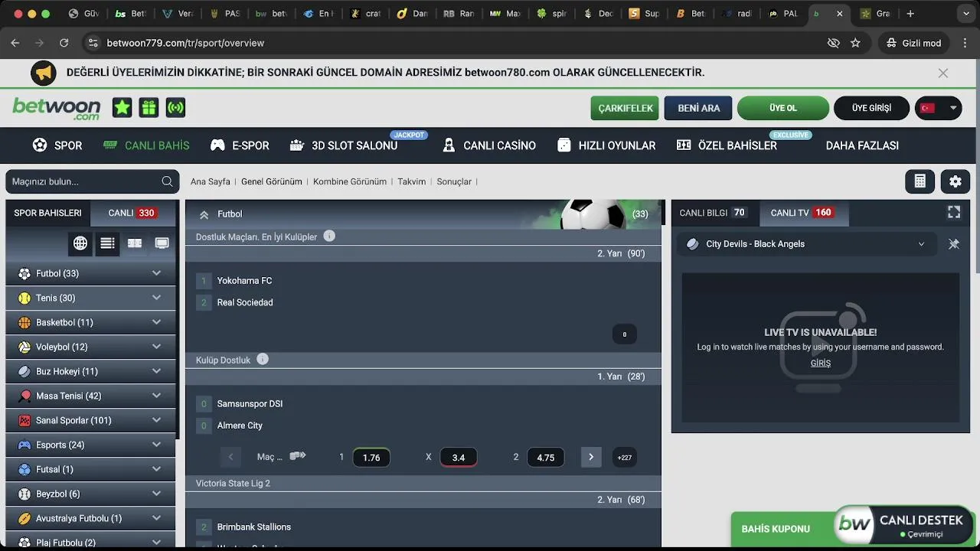Expand the Tenis (30) sidebar category
Viewport: 980px width, 551px height.
[90, 298]
